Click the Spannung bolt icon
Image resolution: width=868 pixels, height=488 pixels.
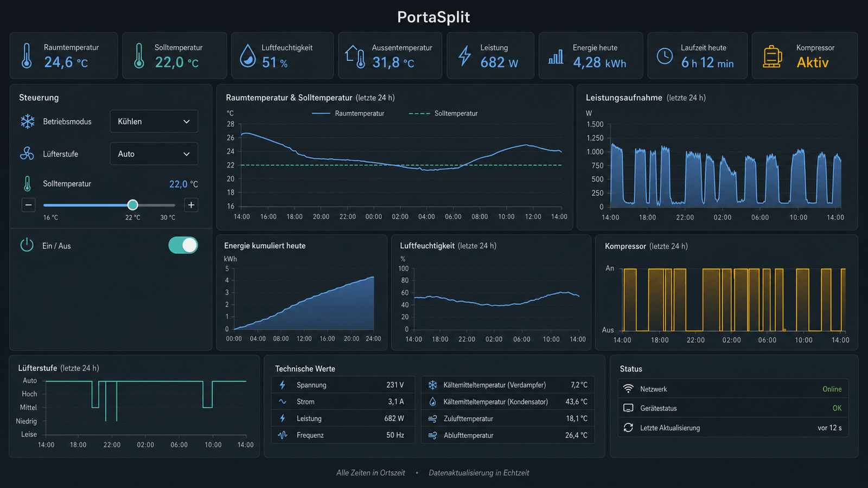coord(283,385)
